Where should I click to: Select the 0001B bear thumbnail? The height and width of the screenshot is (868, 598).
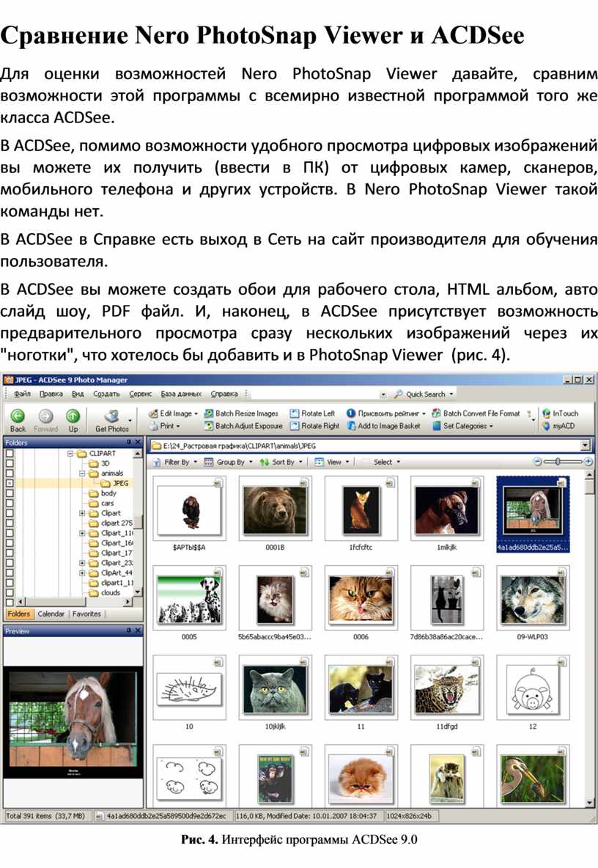[275, 507]
